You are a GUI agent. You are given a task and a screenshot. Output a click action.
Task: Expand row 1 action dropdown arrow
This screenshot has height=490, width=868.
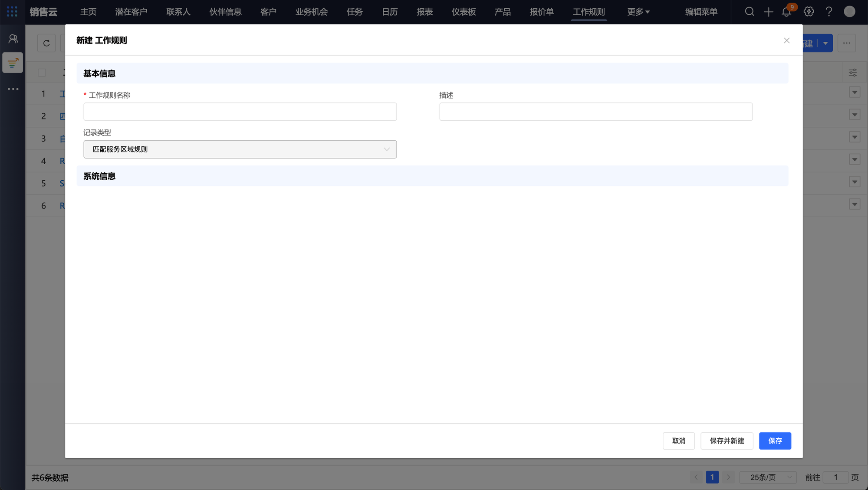coord(854,92)
